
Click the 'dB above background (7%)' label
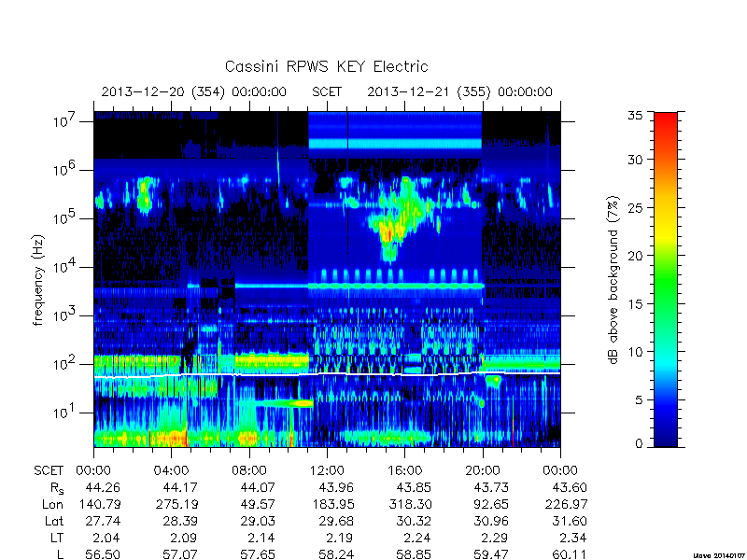pyautogui.click(x=613, y=280)
